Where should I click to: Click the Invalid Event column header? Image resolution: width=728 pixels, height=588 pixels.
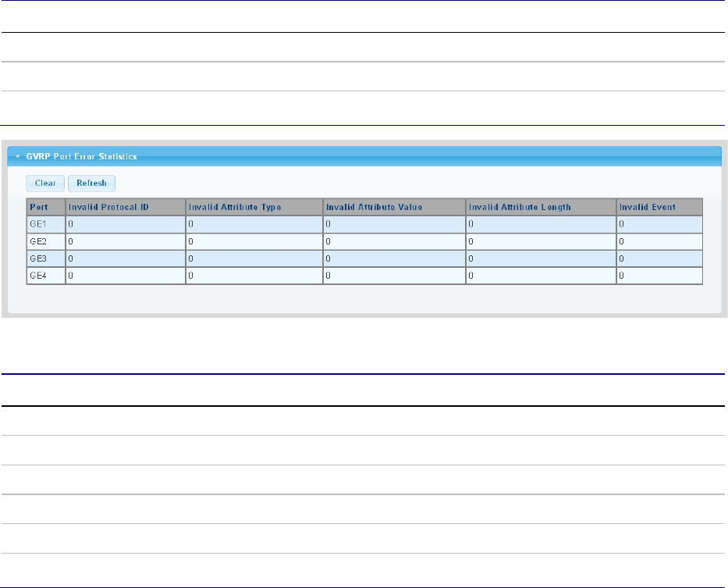click(659, 207)
